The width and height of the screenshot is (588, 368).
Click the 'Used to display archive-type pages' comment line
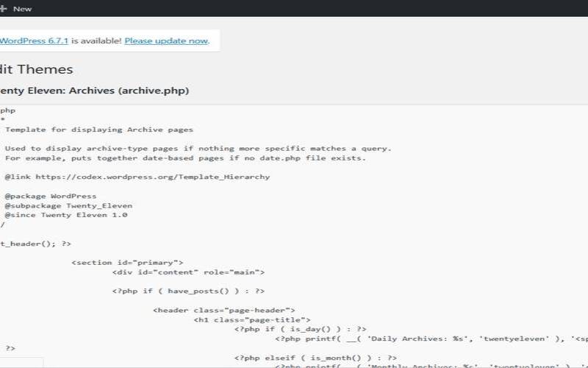197,149
